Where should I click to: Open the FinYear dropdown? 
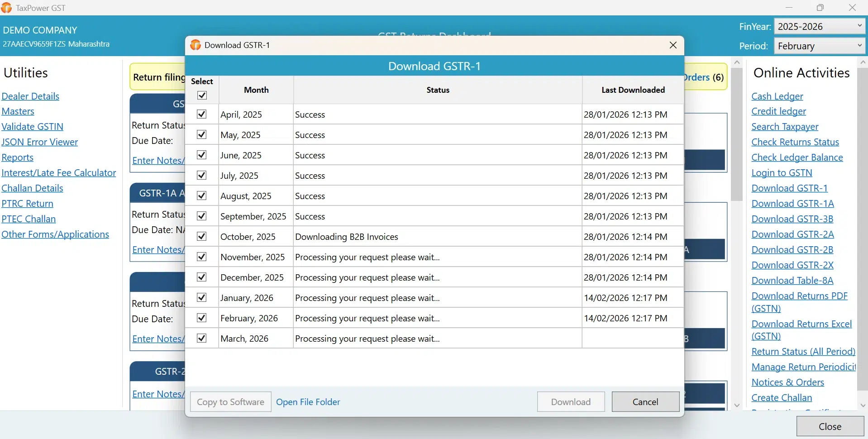820,26
